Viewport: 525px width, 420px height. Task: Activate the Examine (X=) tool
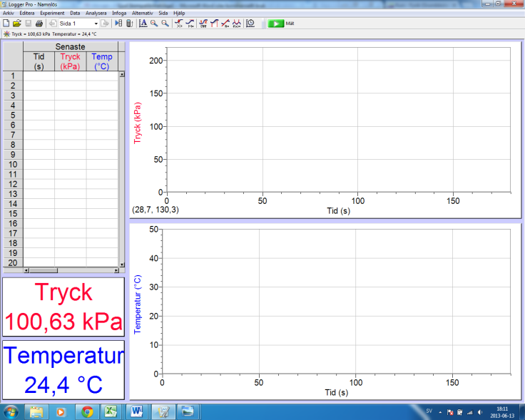point(179,24)
